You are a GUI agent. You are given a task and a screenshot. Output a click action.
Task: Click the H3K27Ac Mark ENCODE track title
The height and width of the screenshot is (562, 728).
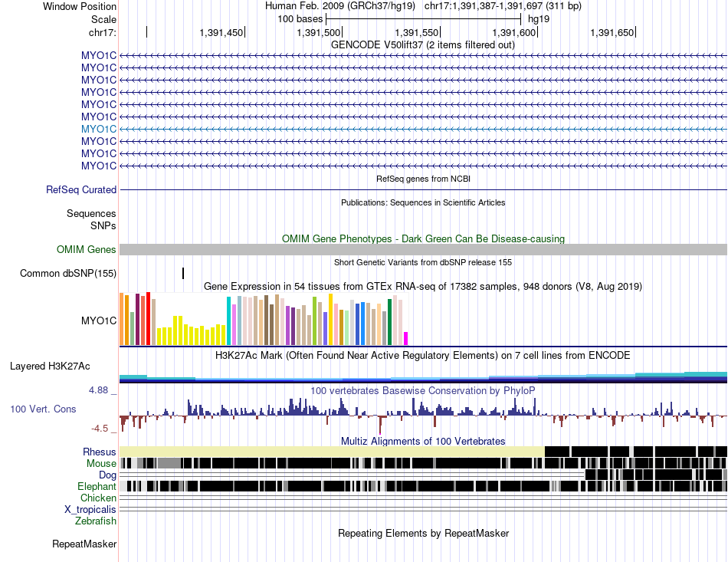[x=423, y=356]
